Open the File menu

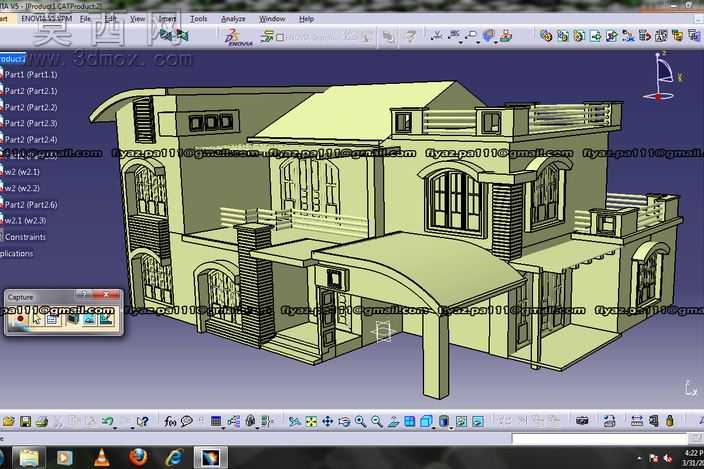click(x=85, y=19)
